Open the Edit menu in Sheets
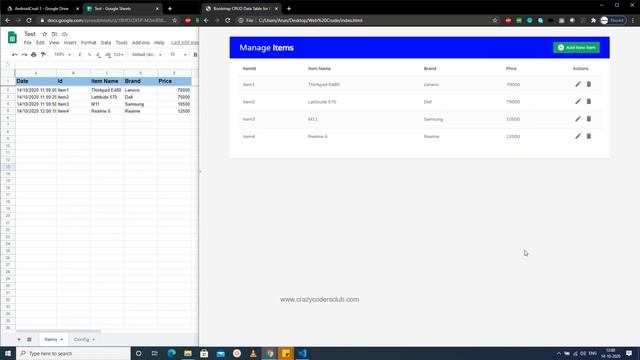 point(40,42)
